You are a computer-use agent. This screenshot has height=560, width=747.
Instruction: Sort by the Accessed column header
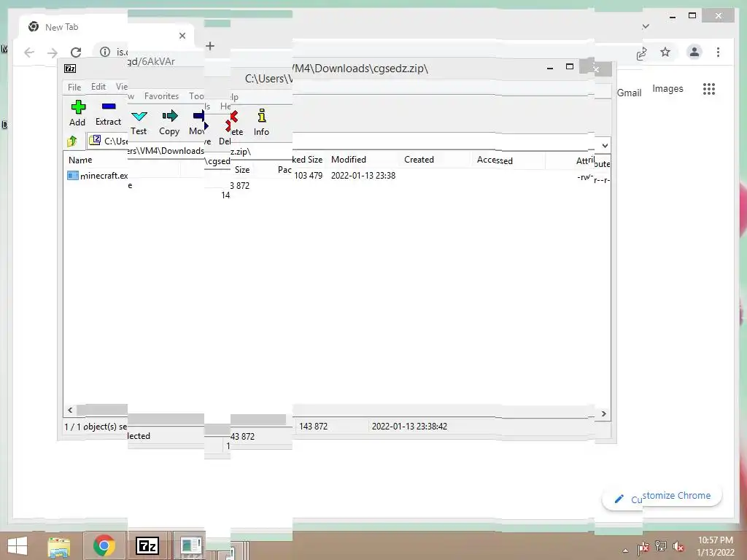tap(495, 160)
